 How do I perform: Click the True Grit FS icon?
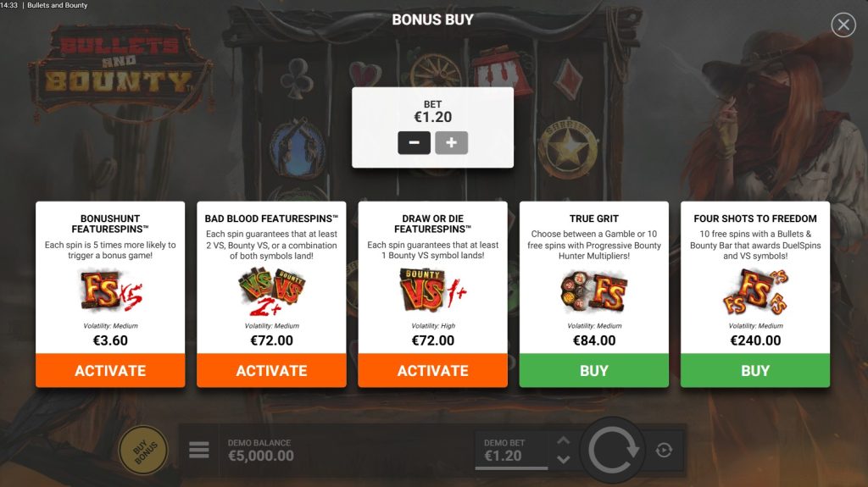(593, 291)
